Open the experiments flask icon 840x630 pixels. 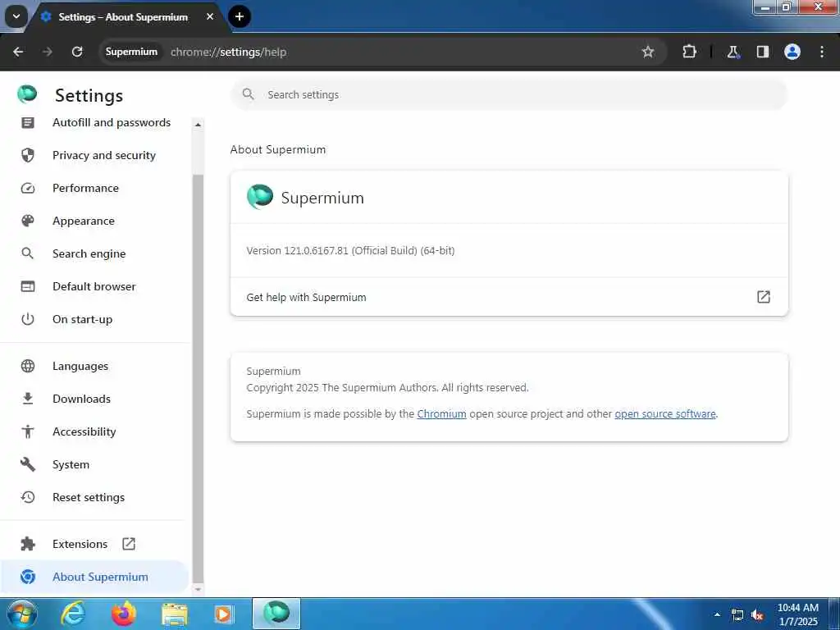click(x=733, y=52)
